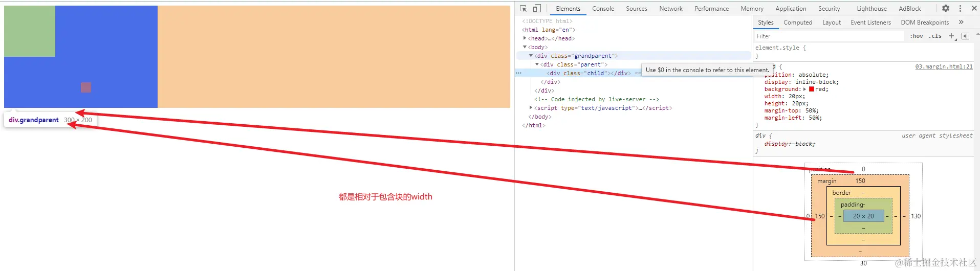980x271 pixels.
Task: Click the green square in the page
Action: point(30,31)
